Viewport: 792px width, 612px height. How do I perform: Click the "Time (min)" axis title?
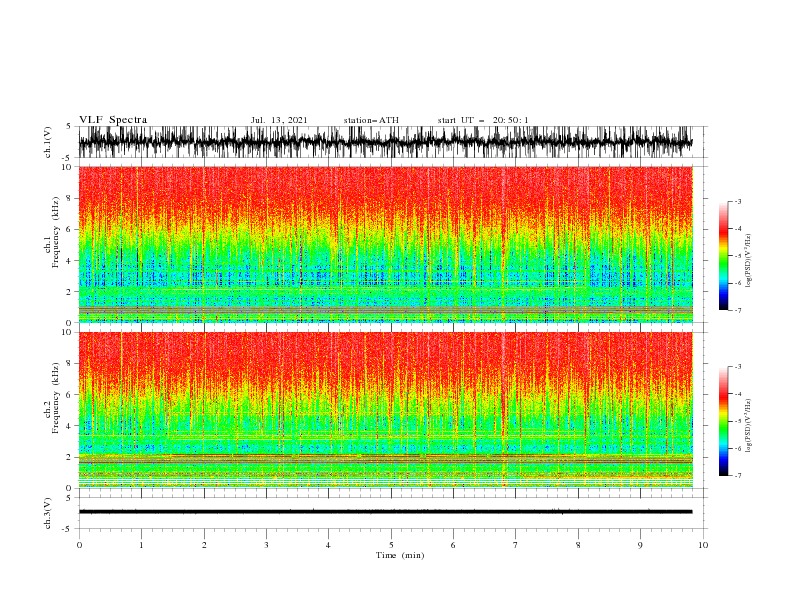tap(400, 555)
